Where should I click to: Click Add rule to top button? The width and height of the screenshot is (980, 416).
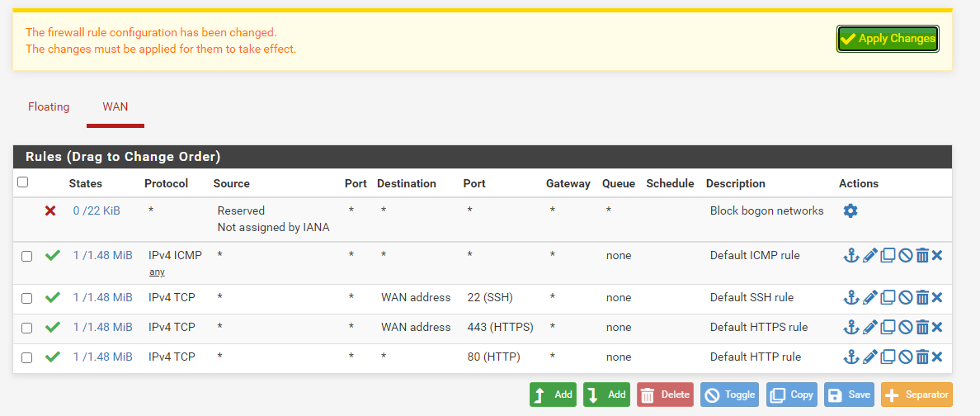tap(553, 395)
